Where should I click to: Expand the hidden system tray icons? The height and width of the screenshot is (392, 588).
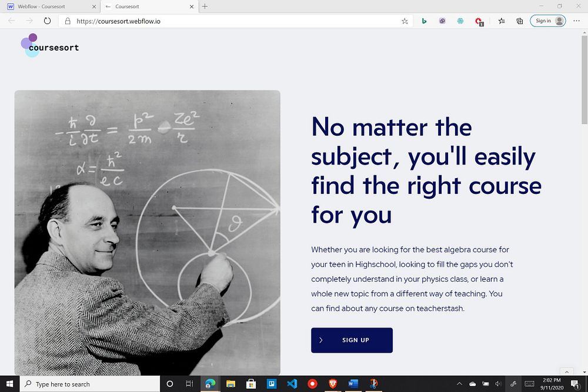point(459,384)
